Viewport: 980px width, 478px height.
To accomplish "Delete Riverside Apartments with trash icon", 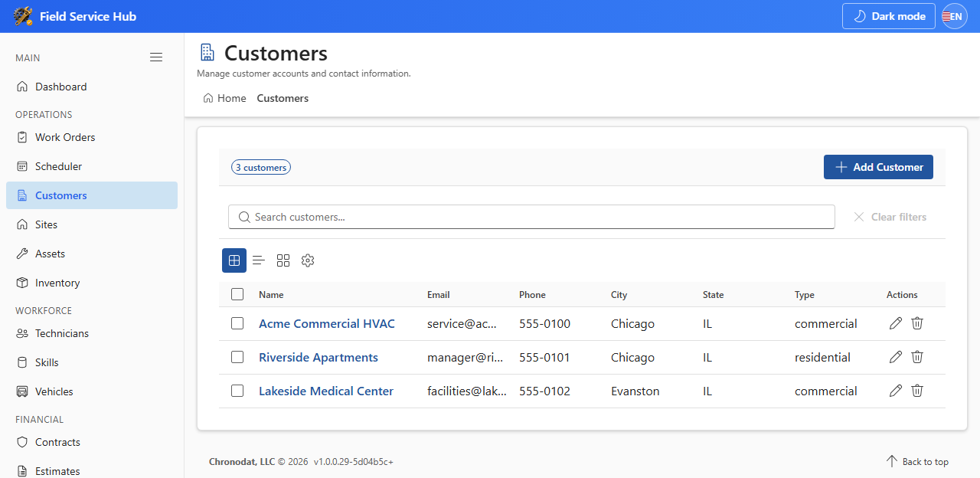I will pos(917,357).
